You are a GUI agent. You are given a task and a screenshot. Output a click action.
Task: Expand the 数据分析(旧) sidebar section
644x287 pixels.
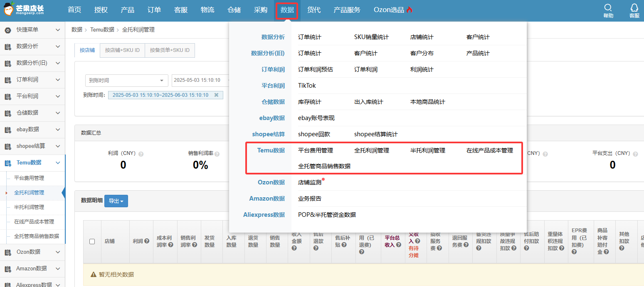(x=58, y=63)
